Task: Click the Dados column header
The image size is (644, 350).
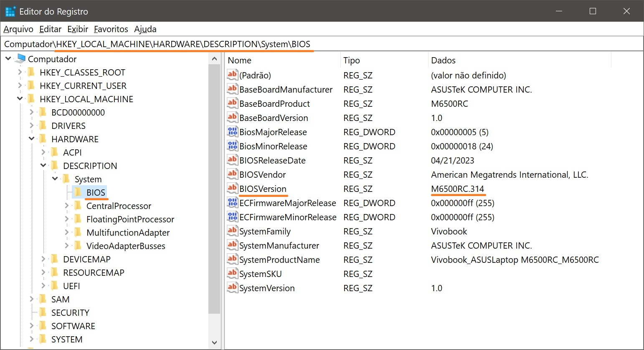Action: [443, 60]
